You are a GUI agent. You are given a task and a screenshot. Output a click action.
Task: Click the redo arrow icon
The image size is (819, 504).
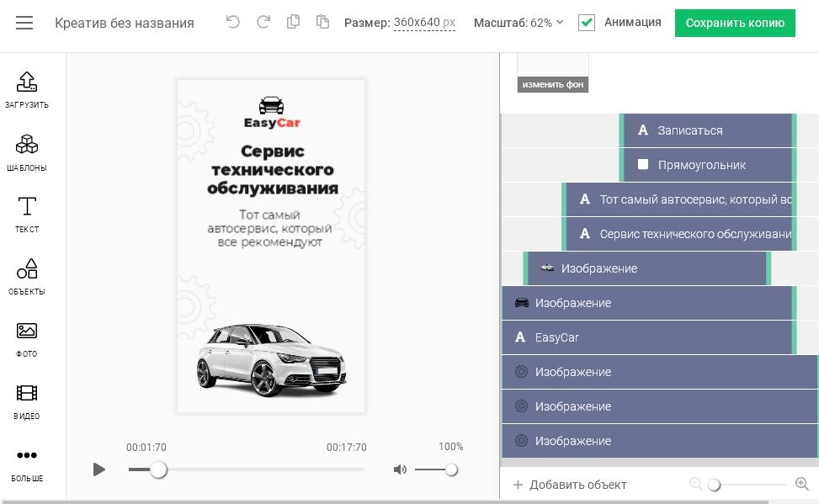coord(263,23)
